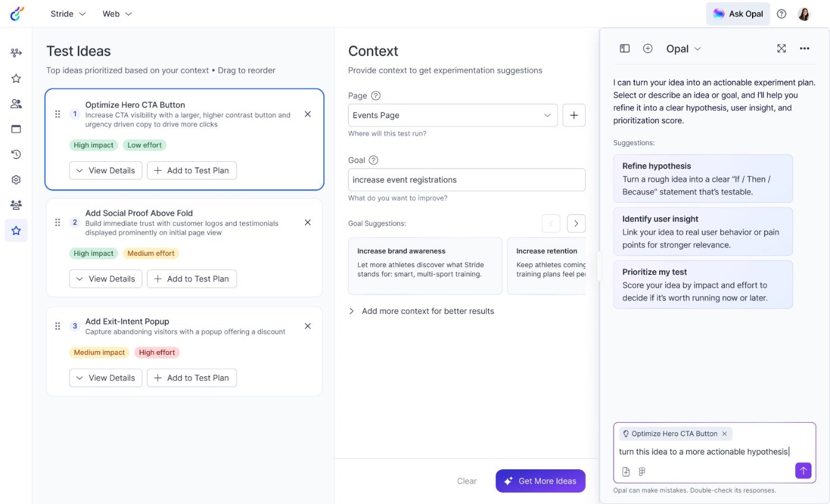
Task: Open the experiments workflow icon in the sidebar
Action: [x=16, y=53]
